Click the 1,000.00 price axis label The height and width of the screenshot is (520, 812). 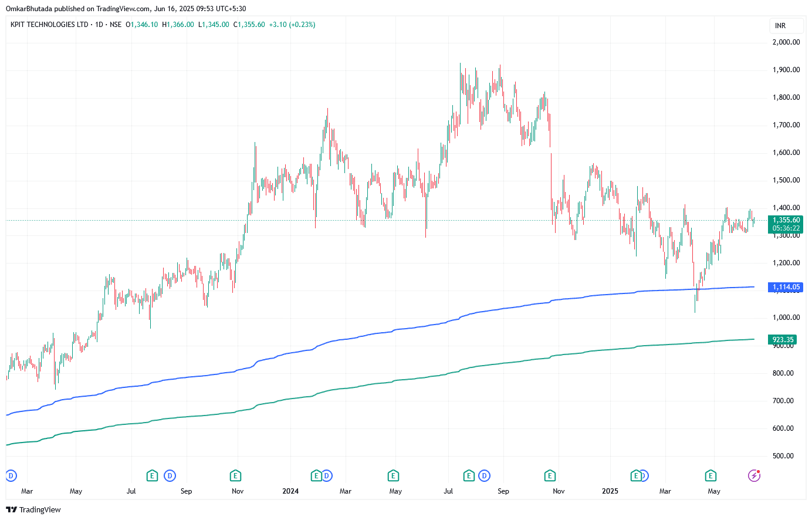tap(786, 318)
